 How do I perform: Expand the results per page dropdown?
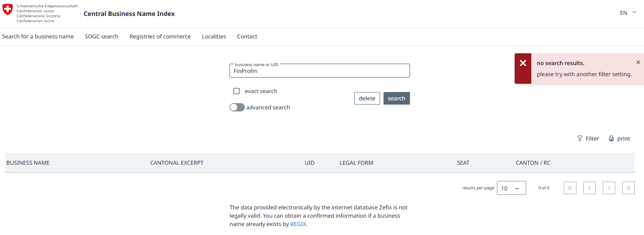pyautogui.click(x=511, y=188)
